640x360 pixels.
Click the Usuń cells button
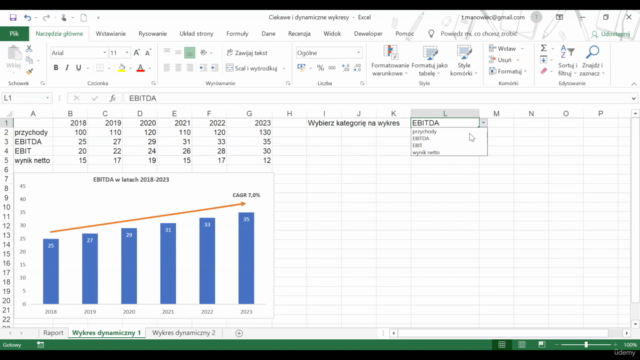coord(504,60)
